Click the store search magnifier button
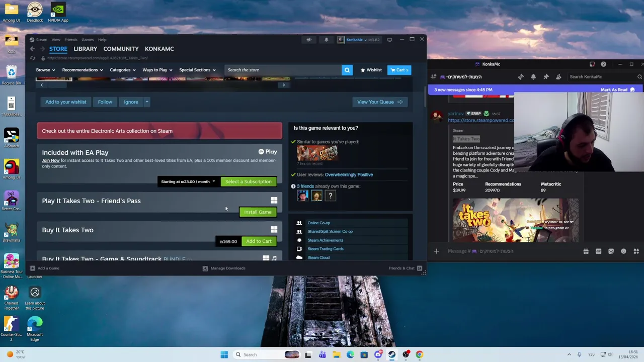This screenshot has width=644, height=362. (x=347, y=70)
